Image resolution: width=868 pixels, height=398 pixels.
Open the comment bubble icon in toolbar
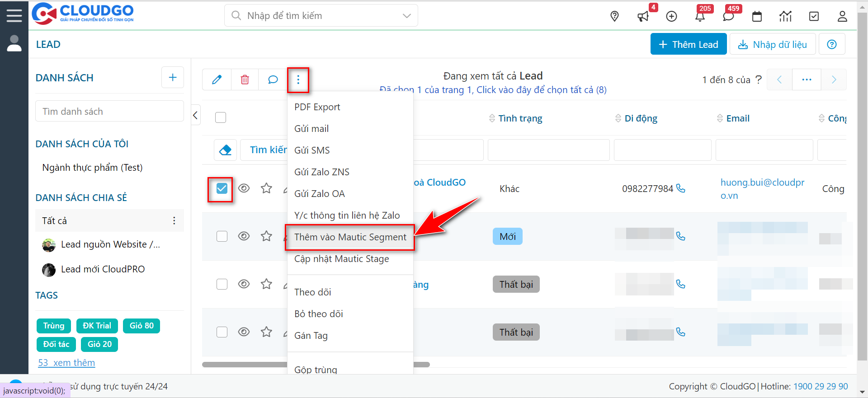point(273,80)
